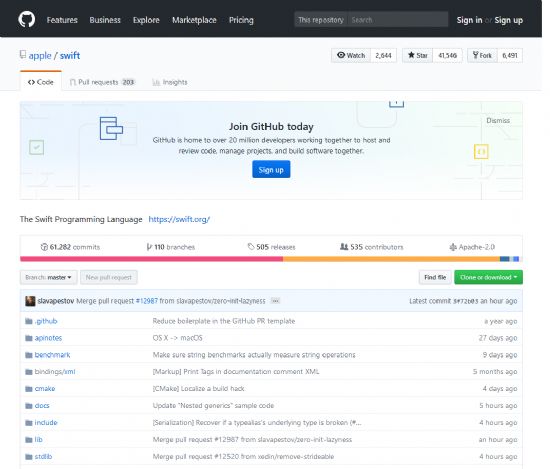
Task: Click slavapestov's avatar thumbnail
Action: (x=30, y=301)
